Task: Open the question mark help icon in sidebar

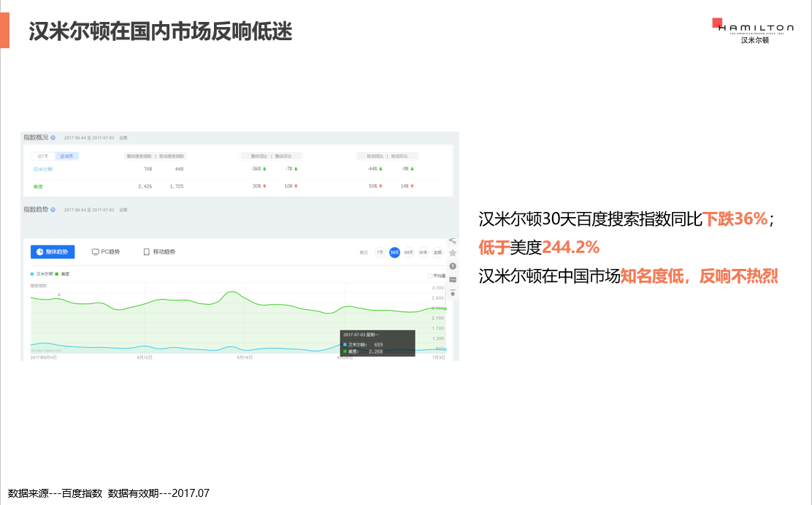Action: click(x=453, y=267)
